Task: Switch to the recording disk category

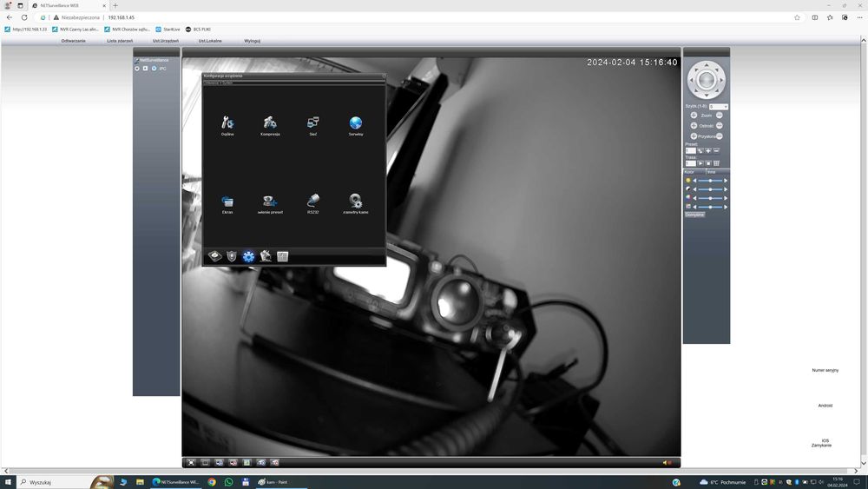Action: pos(214,256)
